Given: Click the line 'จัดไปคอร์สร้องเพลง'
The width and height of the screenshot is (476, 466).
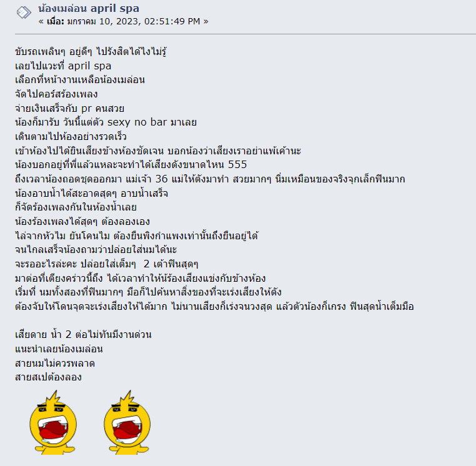Looking at the screenshot, I should point(56,94).
